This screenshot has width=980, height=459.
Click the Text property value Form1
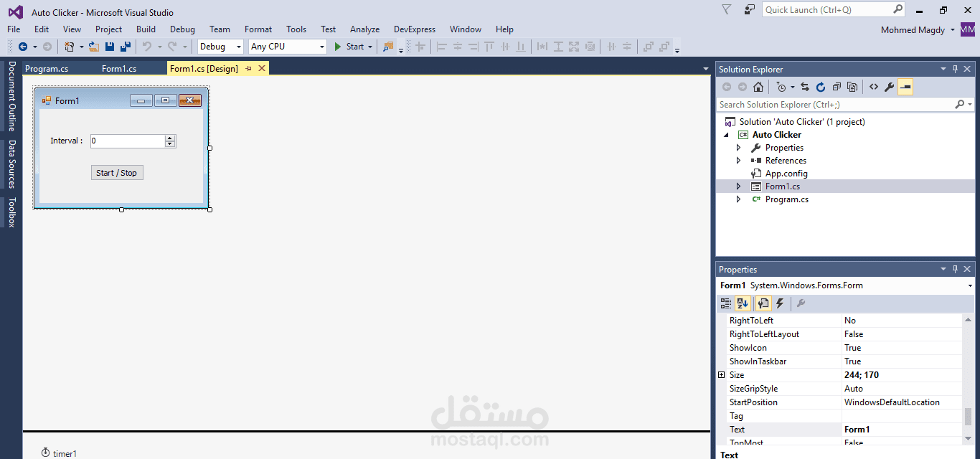[857, 430]
